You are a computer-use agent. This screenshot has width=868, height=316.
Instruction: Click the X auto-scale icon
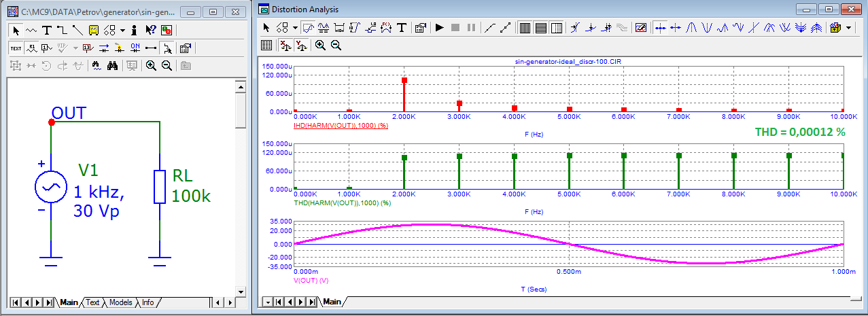(x=287, y=45)
